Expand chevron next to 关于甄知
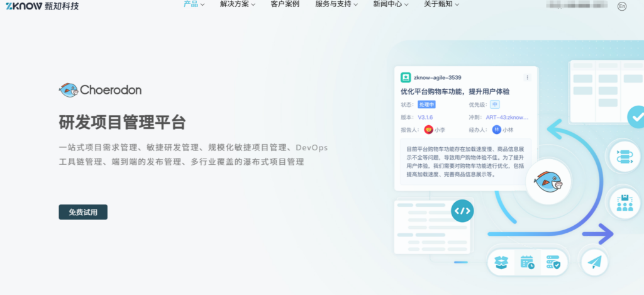 click(457, 4)
